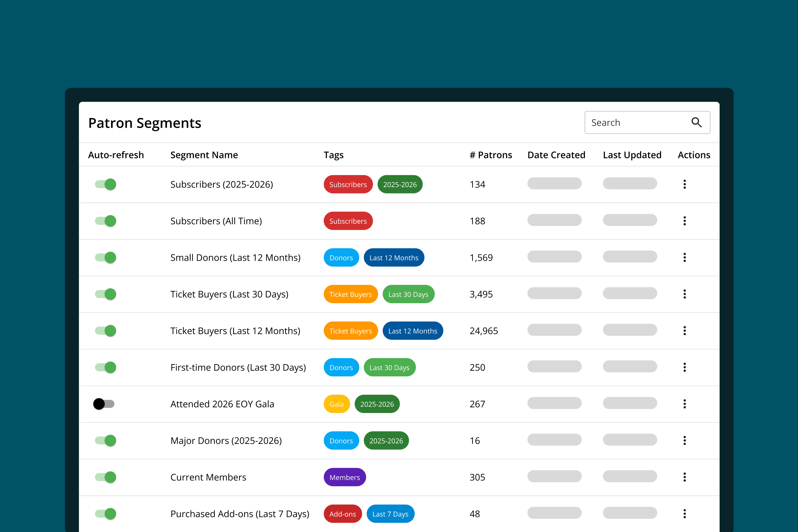The width and height of the screenshot is (798, 532).
Task: Toggle auto-refresh for Ticket Buyers (Last 30 Days)
Action: click(105, 294)
